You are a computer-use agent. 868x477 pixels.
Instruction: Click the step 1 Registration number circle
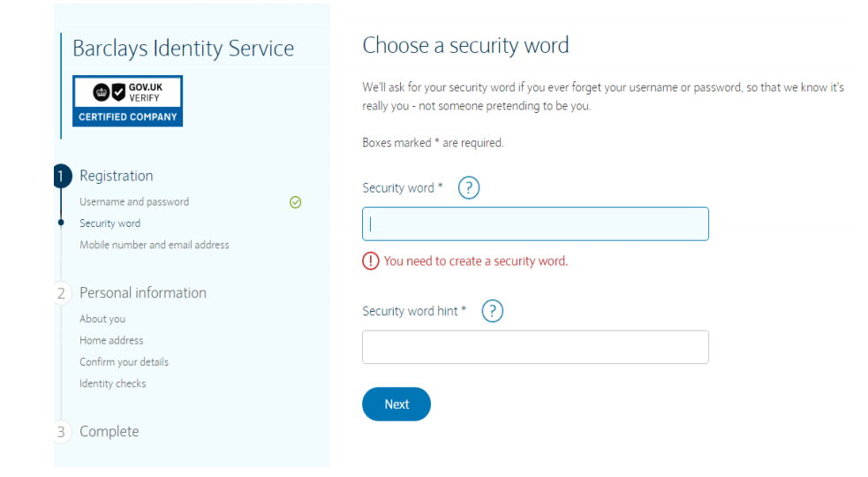point(62,176)
